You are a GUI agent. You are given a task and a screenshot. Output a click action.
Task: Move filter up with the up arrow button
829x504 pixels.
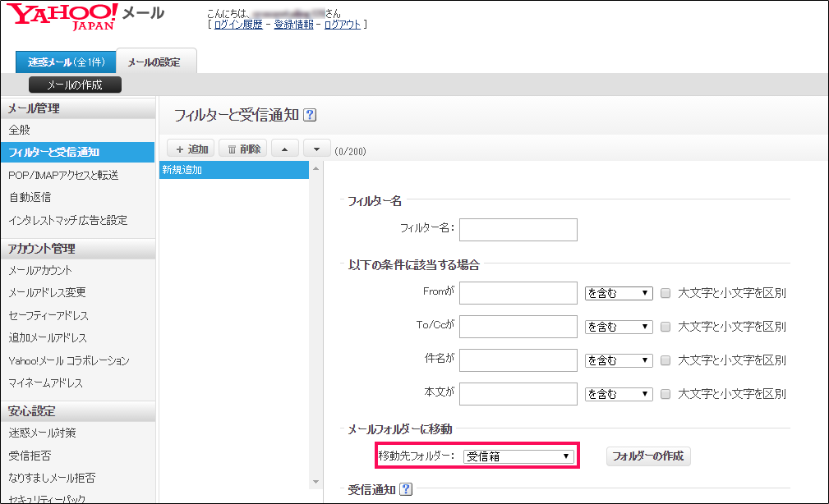[284, 149]
